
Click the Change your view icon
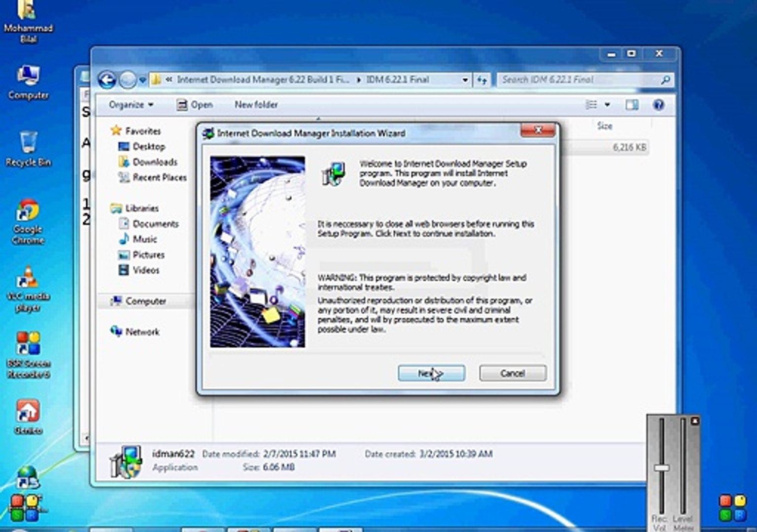tap(591, 104)
